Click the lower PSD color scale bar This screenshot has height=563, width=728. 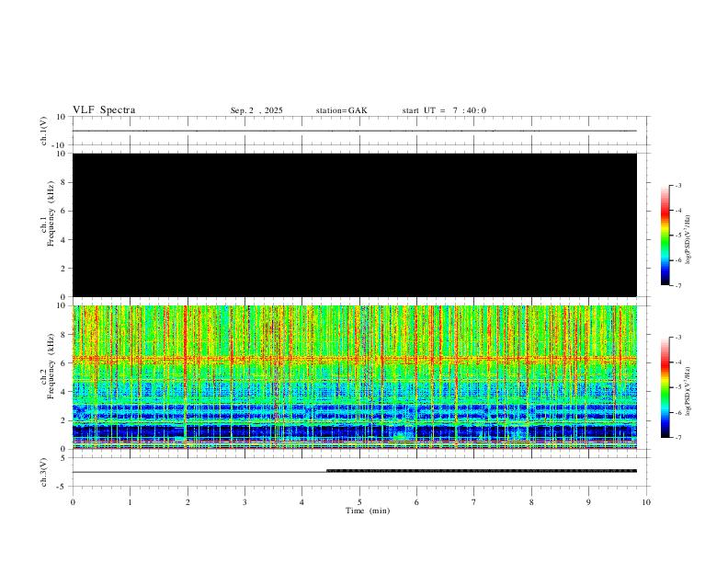coord(665,387)
